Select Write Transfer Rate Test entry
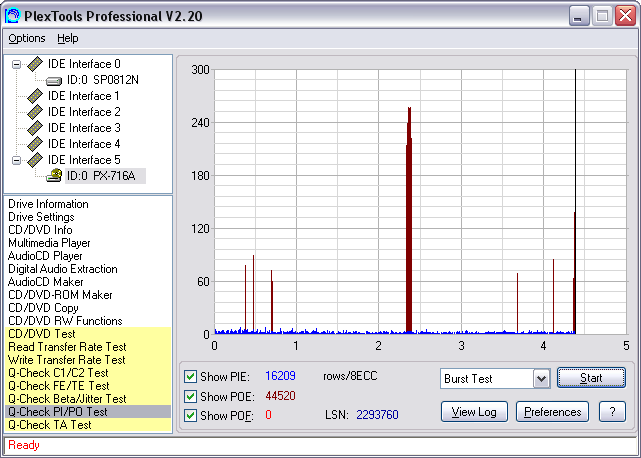This screenshot has width=641, height=458. 88,360
